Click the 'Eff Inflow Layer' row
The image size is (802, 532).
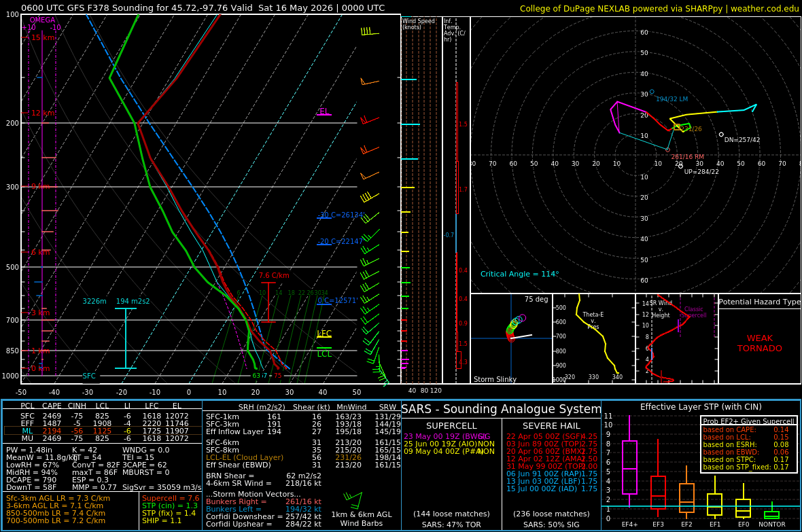pos(303,431)
